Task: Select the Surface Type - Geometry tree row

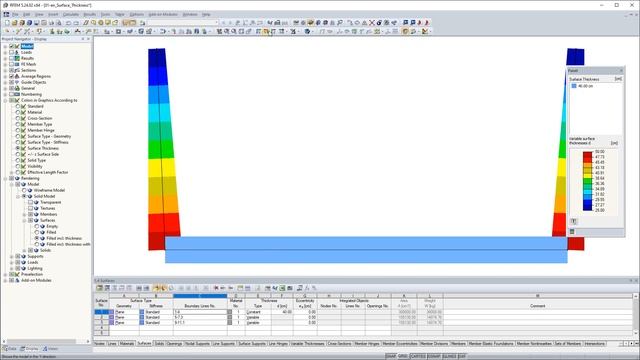Action: pos(49,136)
